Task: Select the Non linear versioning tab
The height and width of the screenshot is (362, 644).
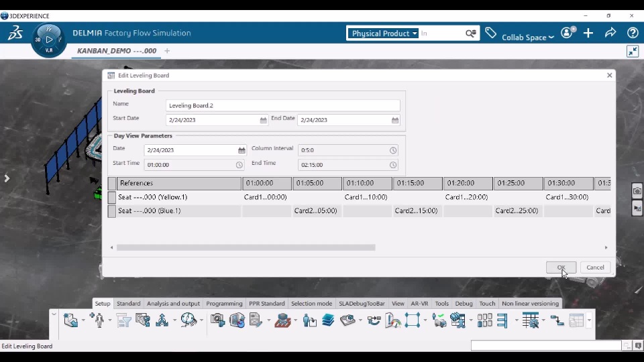Action: (x=530, y=304)
